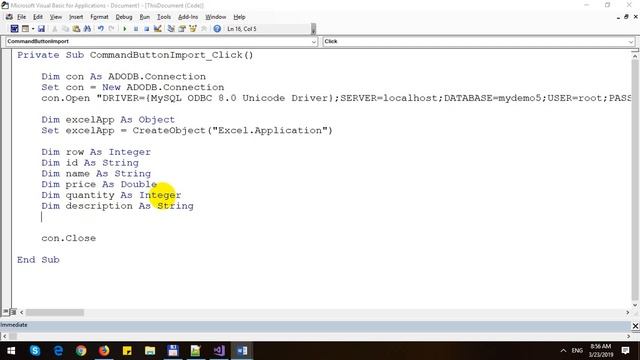The height and width of the screenshot is (360, 640).
Task: Click the Ln 16, Col 5 position indicator
Action: 242,29
